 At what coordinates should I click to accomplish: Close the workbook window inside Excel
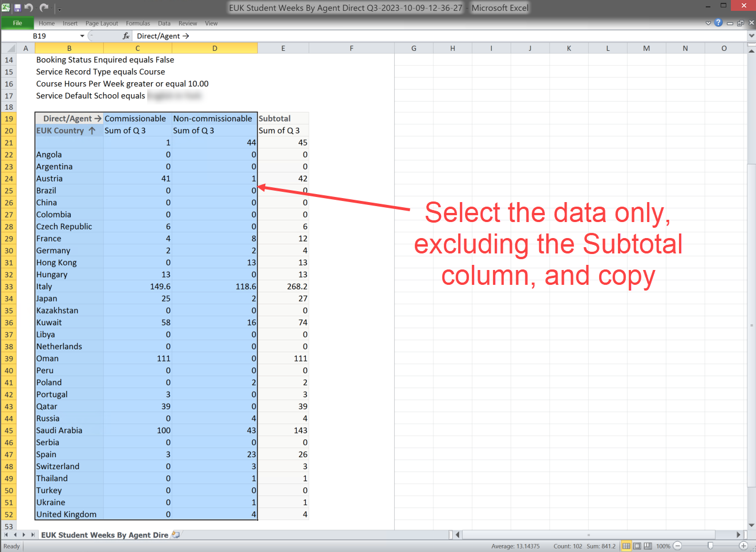tap(751, 23)
